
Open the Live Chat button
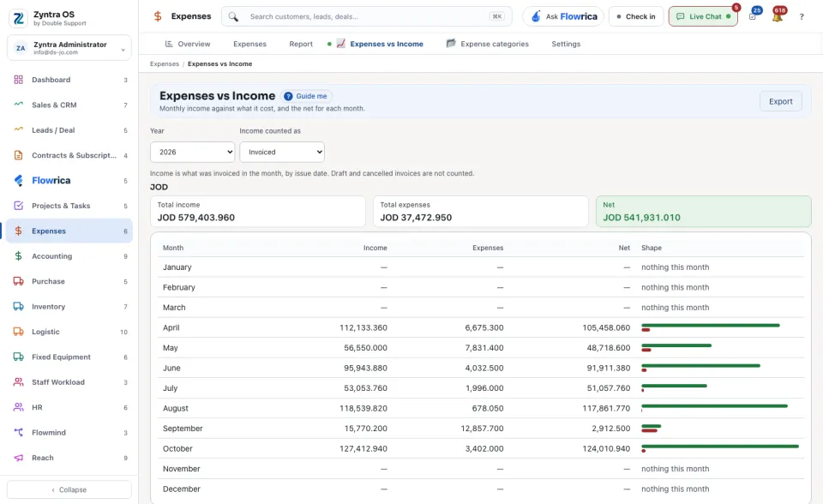(x=703, y=17)
